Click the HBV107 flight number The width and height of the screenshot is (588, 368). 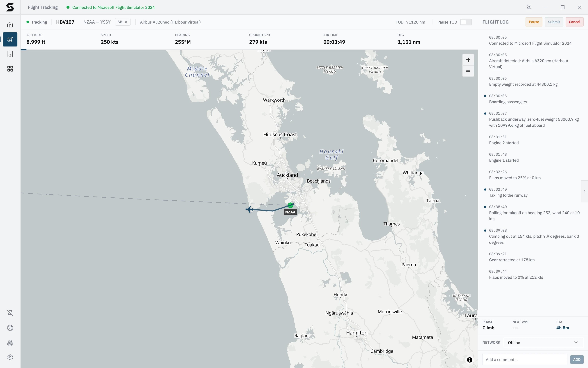pyautogui.click(x=65, y=22)
